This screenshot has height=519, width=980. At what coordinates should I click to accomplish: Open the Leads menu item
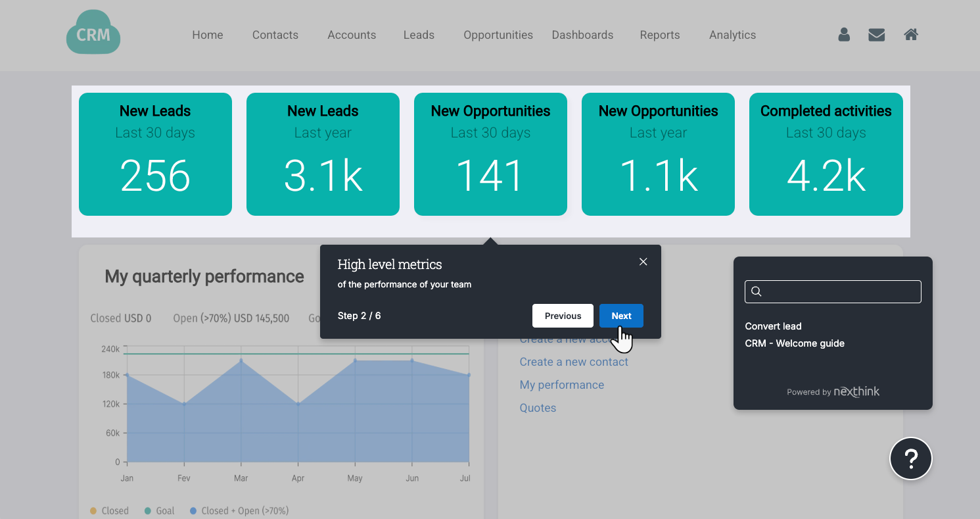419,35
